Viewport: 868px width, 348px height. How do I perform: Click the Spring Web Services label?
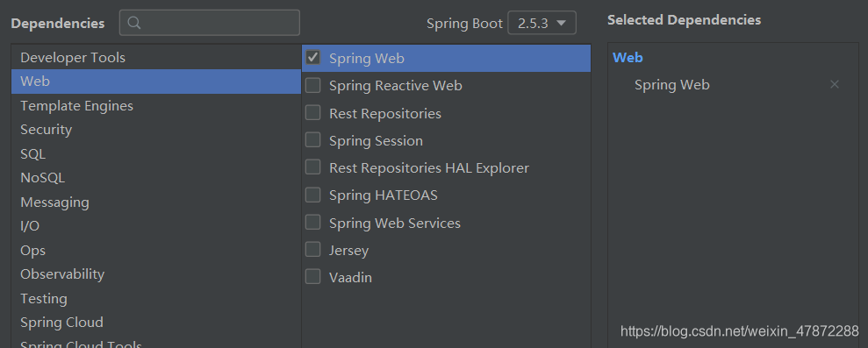(395, 223)
